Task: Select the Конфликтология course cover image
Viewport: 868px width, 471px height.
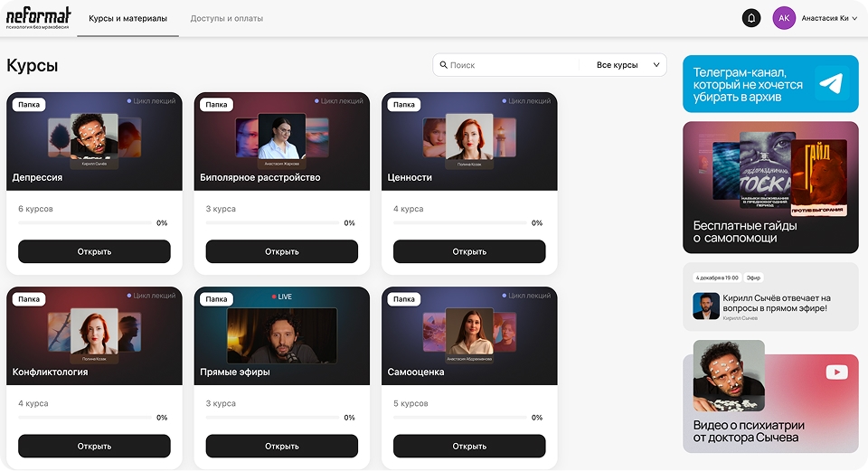Action: [94, 334]
